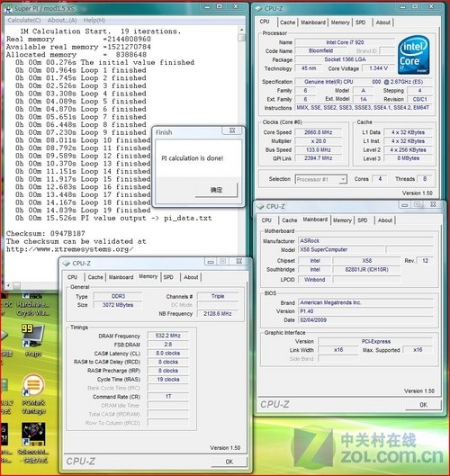450x476 pixels.
Task: Click the Southbridge value 82801JR (ICH10R)
Action: [x=366, y=270]
